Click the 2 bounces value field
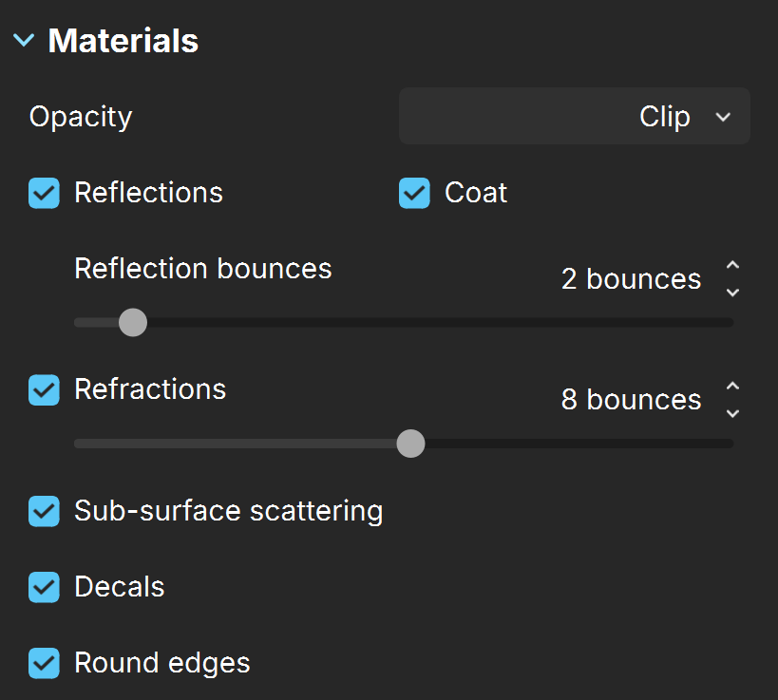The height and width of the screenshot is (700, 778). (x=631, y=279)
